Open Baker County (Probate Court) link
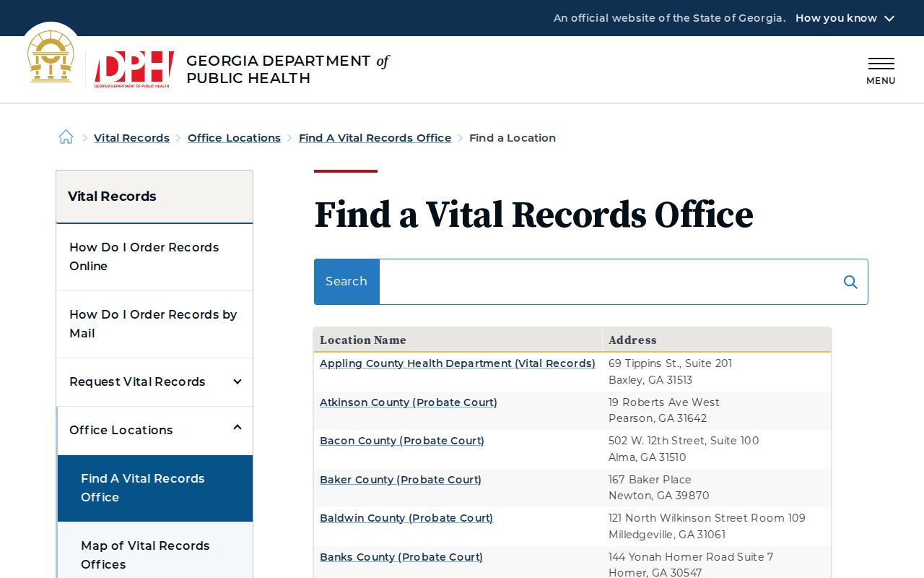924x578 pixels. pyautogui.click(x=401, y=480)
